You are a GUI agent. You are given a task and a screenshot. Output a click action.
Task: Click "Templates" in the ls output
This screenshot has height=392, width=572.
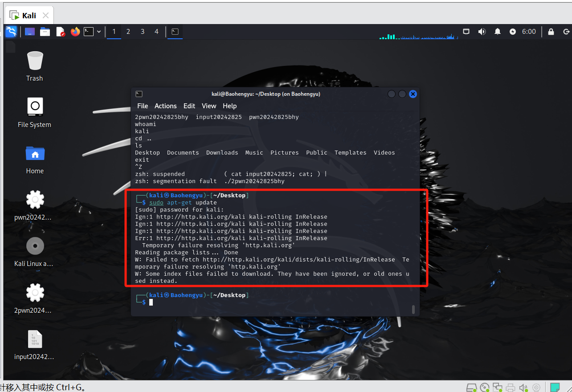click(351, 153)
